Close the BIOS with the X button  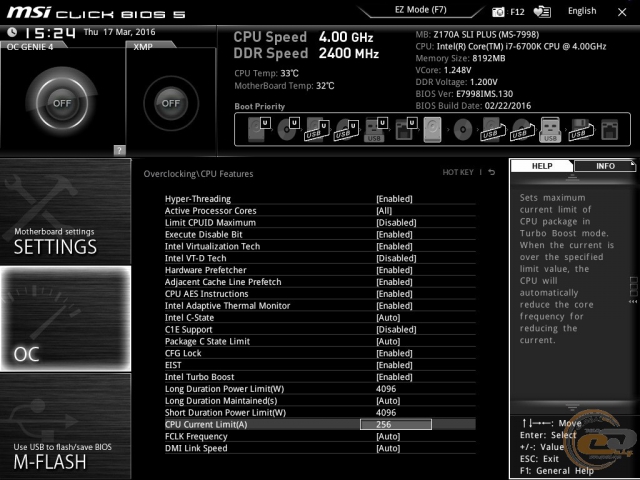coord(622,12)
